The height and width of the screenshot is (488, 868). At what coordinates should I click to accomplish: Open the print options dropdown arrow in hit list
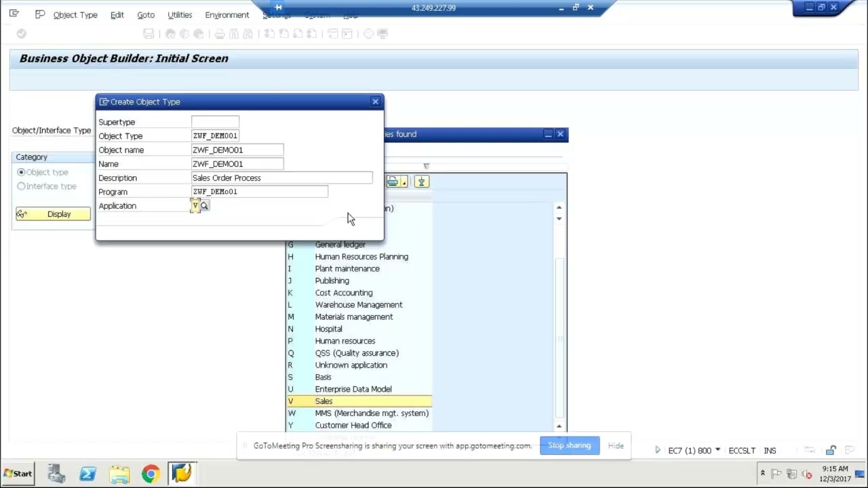[x=403, y=182]
